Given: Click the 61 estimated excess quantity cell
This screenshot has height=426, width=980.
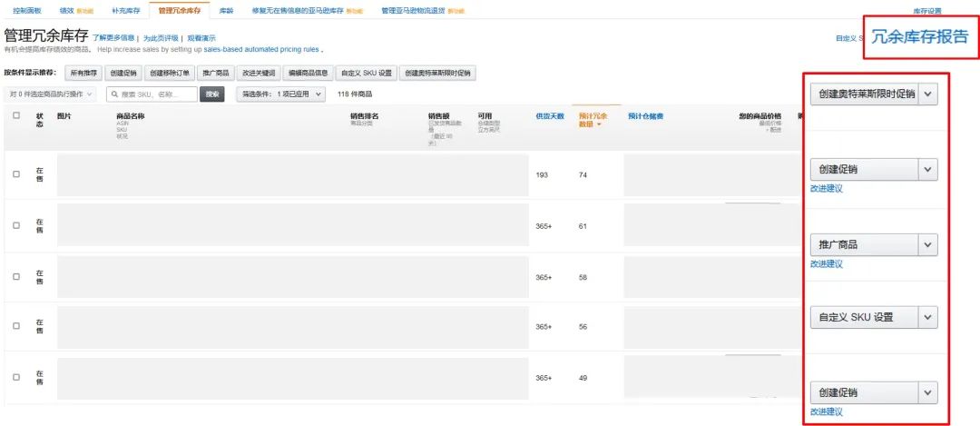Looking at the screenshot, I should pyautogui.click(x=583, y=226).
